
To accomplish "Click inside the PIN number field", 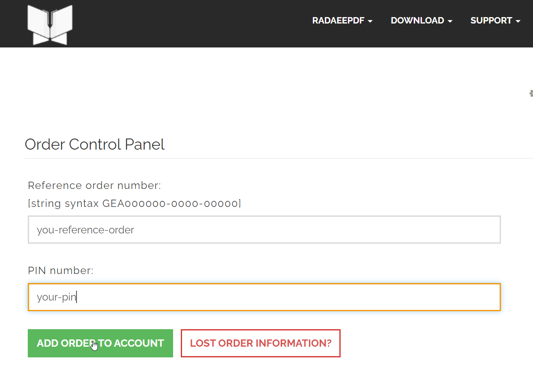I will pyautogui.click(x=264, y=297).
